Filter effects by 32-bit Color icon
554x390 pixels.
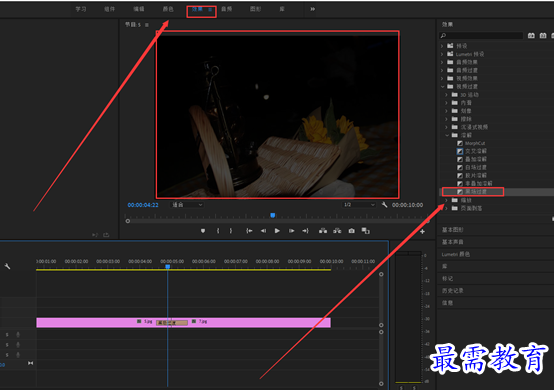[543, 36]
